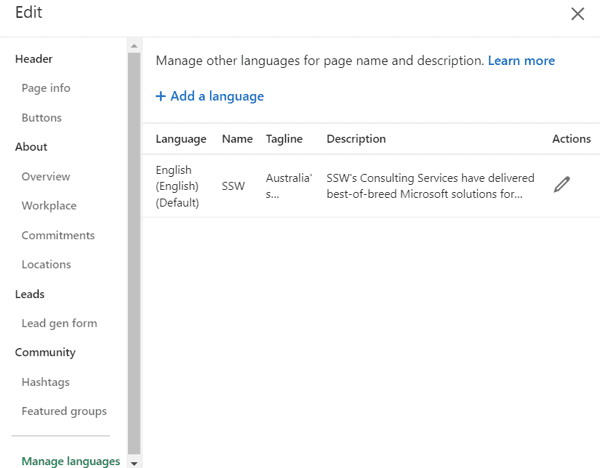Go to Hashtags section
The height and width of the screenshot is (468, 600).
(46, 382)
